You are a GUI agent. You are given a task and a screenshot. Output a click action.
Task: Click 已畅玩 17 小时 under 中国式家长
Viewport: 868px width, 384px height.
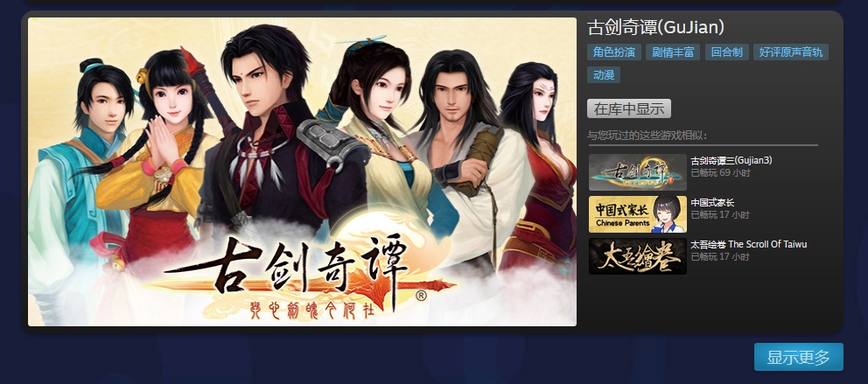pyautogui.click(x=720, y=214)
